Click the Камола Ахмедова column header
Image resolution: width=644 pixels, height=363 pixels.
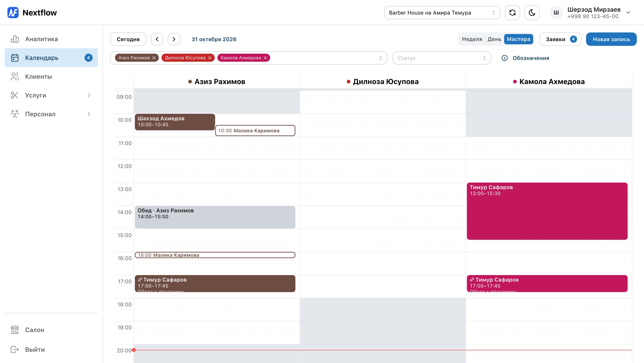pos(549,81)
